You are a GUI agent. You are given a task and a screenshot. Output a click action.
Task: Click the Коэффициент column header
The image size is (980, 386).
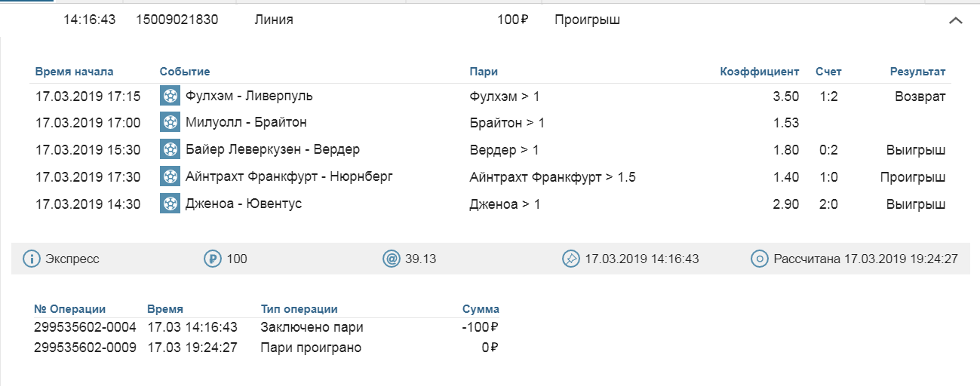tap(759, 72)
